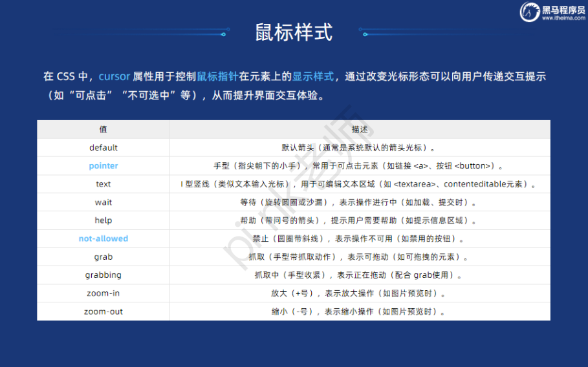Click the table header 值
The height and width of the screenshot is (367, 588).
pyautogui.click(x=103, y=129)
